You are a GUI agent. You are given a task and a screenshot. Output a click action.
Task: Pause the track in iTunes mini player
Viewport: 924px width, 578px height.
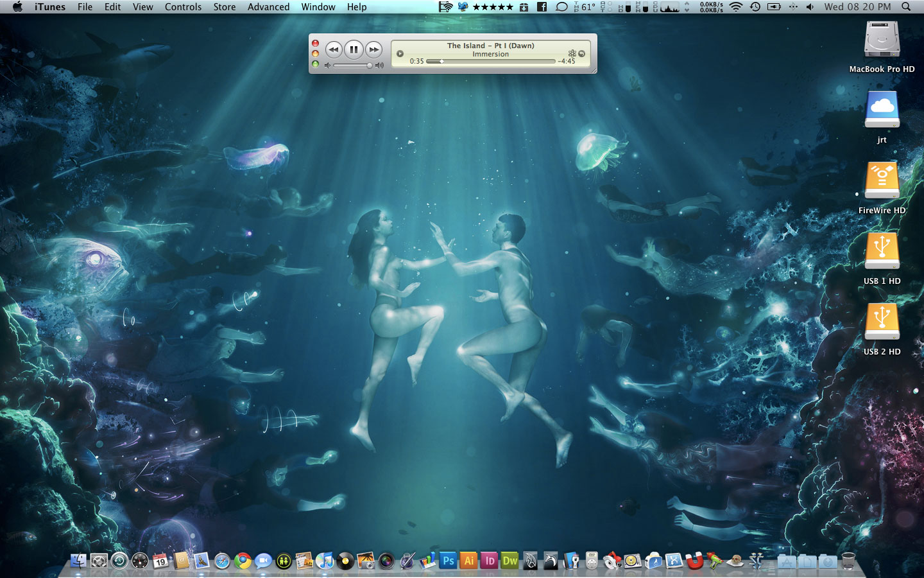click(354, 49)
